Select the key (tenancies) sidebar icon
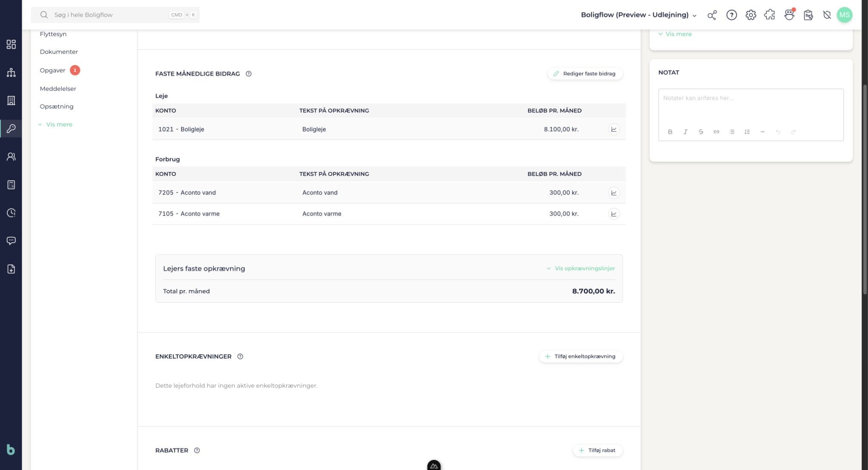 tap(11, 128)
